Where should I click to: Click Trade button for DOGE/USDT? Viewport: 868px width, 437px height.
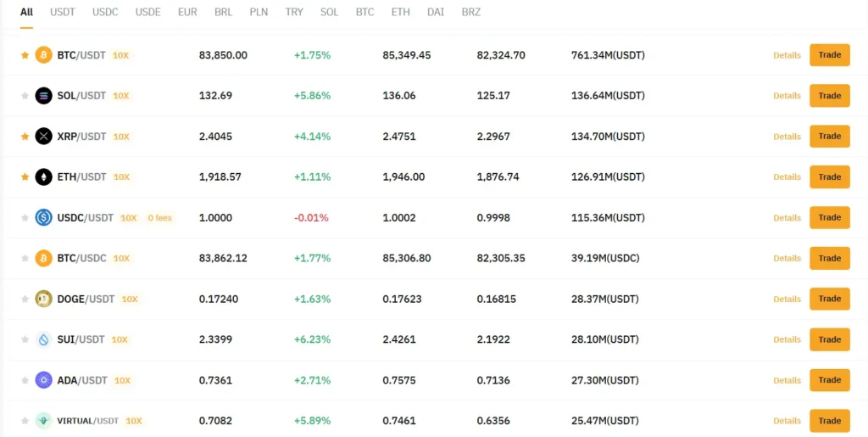tap(830, 299)
